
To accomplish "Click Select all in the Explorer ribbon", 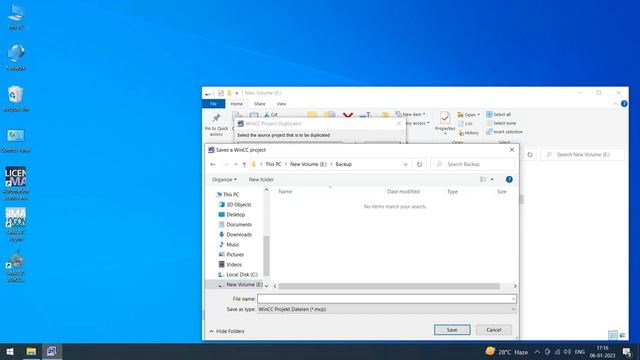I will click(499, 114).
